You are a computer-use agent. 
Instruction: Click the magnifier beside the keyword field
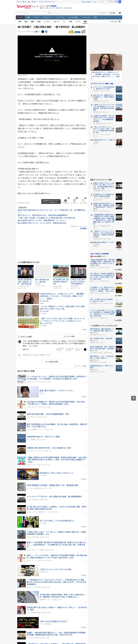49,13
